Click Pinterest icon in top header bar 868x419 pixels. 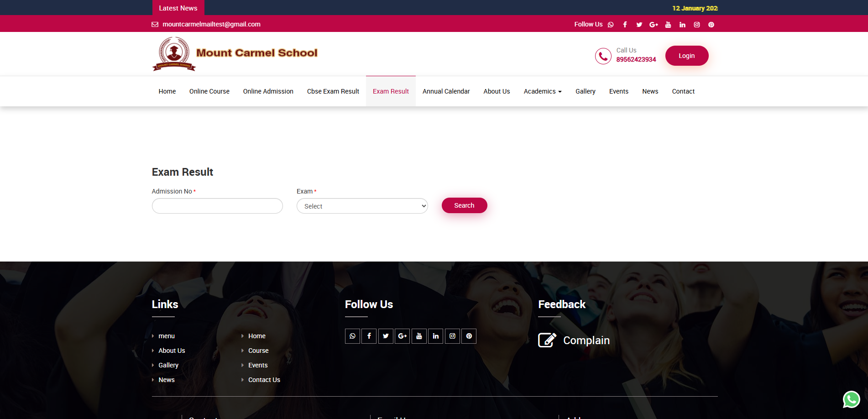tap(711, 25)
